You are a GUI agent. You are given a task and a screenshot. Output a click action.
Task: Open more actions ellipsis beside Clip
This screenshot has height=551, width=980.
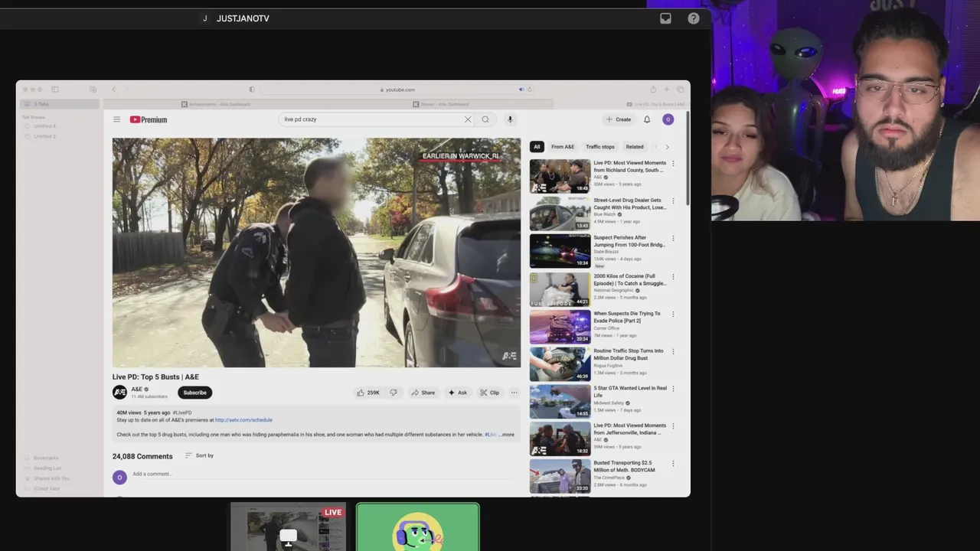click(514, 393)
